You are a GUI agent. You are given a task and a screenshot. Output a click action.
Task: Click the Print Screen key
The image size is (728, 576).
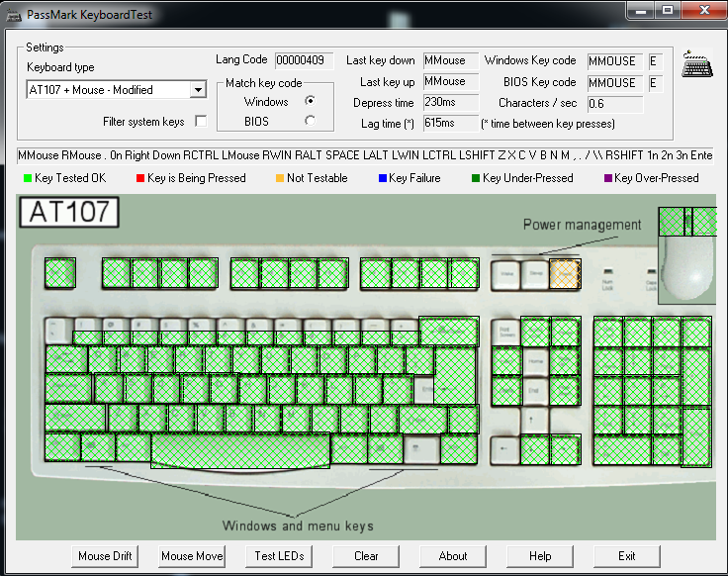(506, 332)
